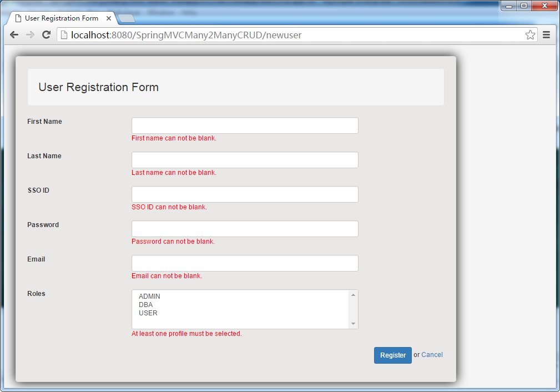Screen dimensions: 560x392
Task: Submit the form with the Register button
Action: click(x=392, y=355)
